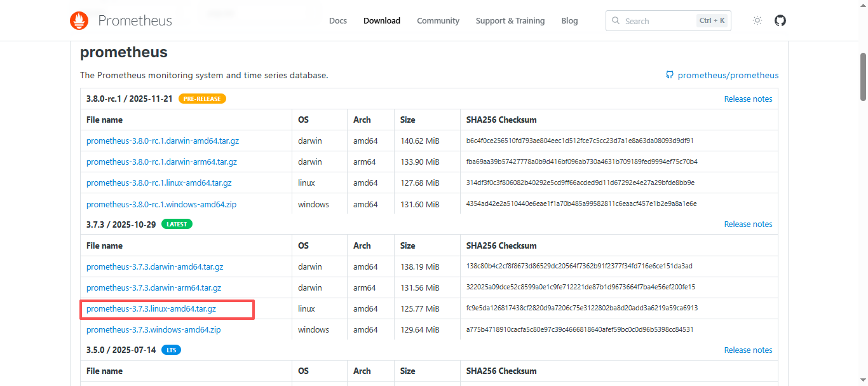The width and height of the screenshot is (868, 386).
Task: Open Release notes for 3.5.0
Action: (748, 350)
